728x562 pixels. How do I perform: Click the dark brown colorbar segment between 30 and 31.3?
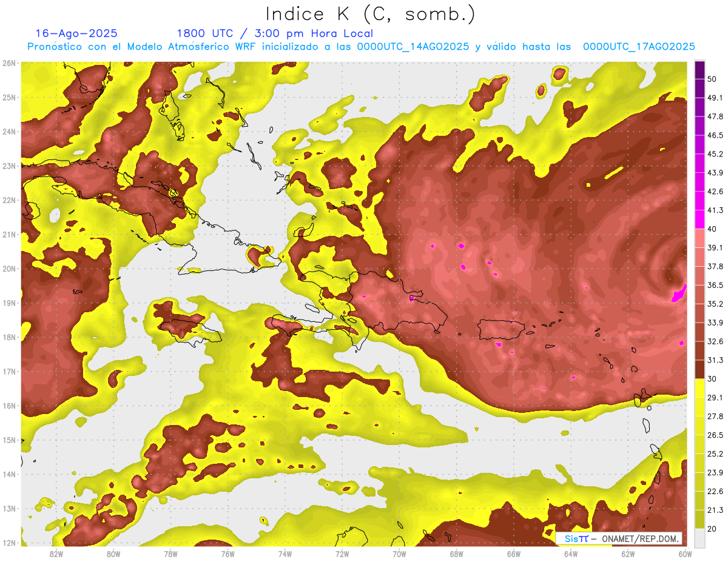[699, 369]
